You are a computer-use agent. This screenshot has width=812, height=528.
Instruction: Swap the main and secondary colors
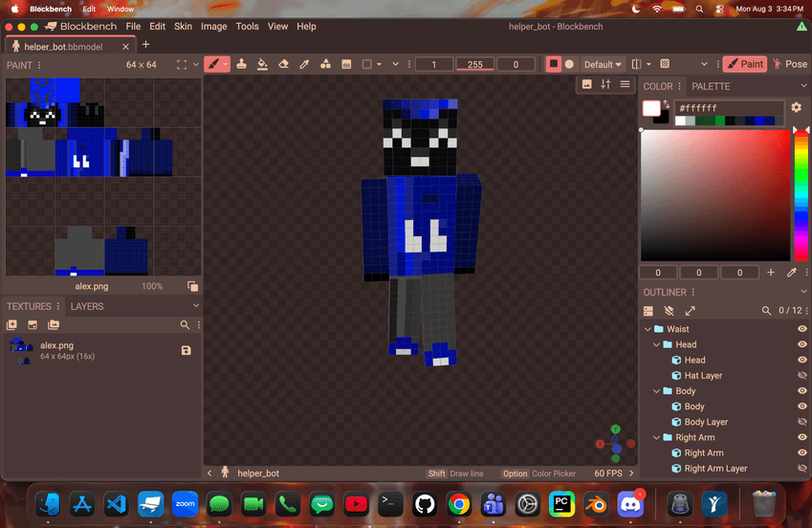[667, 104]
